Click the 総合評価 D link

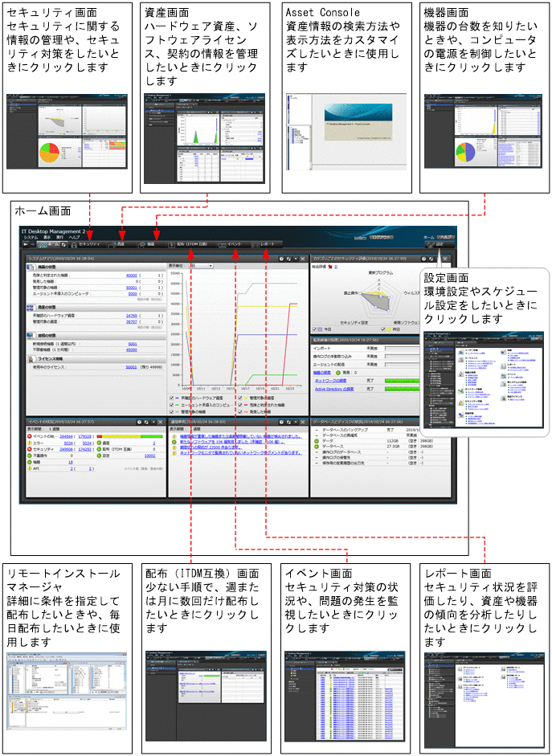(336, 266)
